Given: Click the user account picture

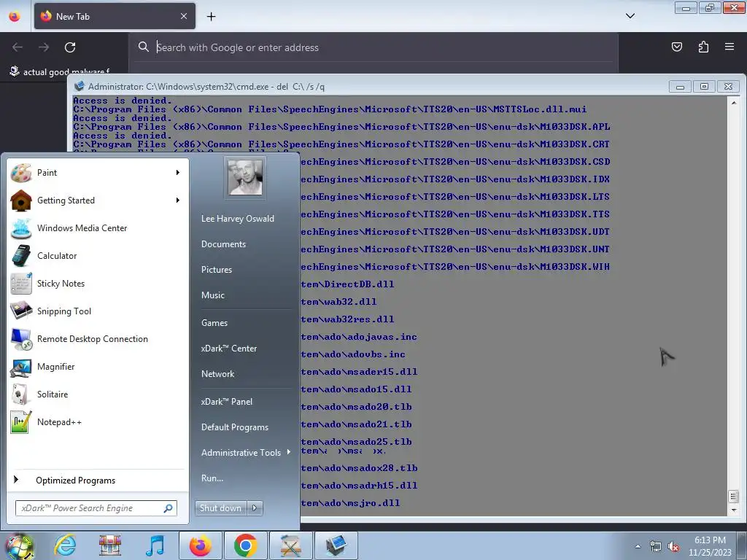Looking at the screenshot, I should click(x=245, y=177).
